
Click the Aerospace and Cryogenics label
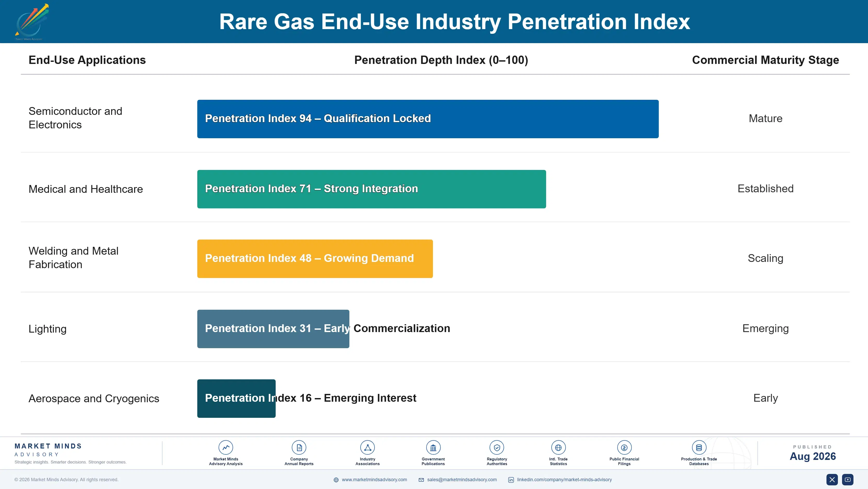click(x=94, y=398)
